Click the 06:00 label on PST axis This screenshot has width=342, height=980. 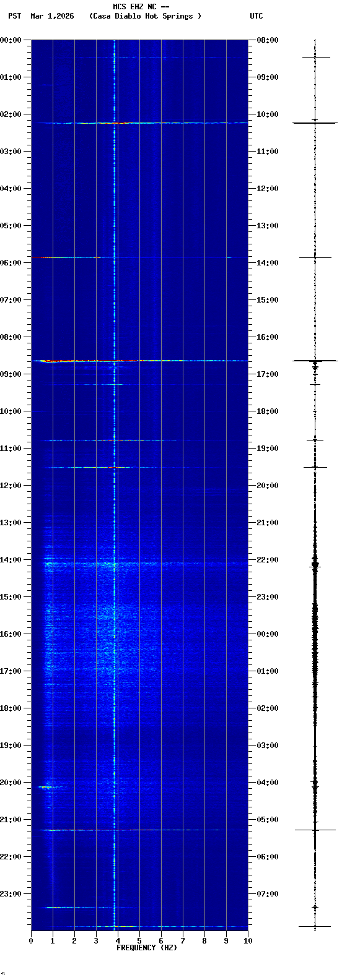[11, 263]
